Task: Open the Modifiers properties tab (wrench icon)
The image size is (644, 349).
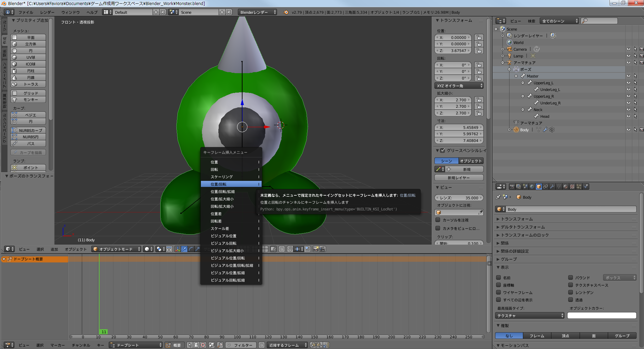Action: pos(552,187)
